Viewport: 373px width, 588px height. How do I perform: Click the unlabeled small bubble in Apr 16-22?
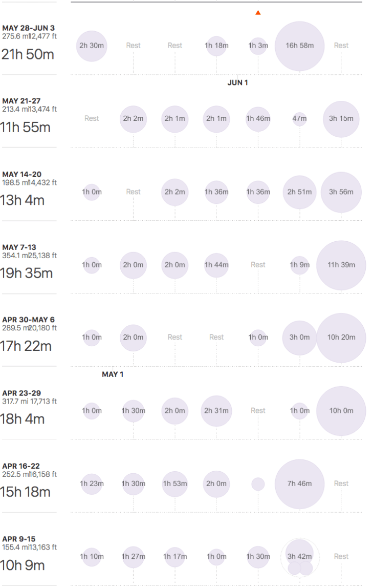point(258,484)
